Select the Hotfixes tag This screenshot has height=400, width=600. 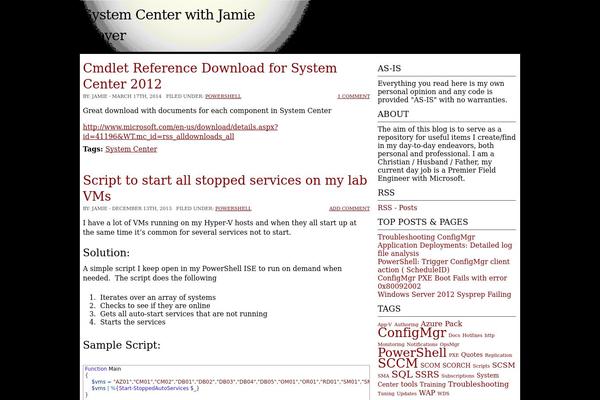pos(472,335)
